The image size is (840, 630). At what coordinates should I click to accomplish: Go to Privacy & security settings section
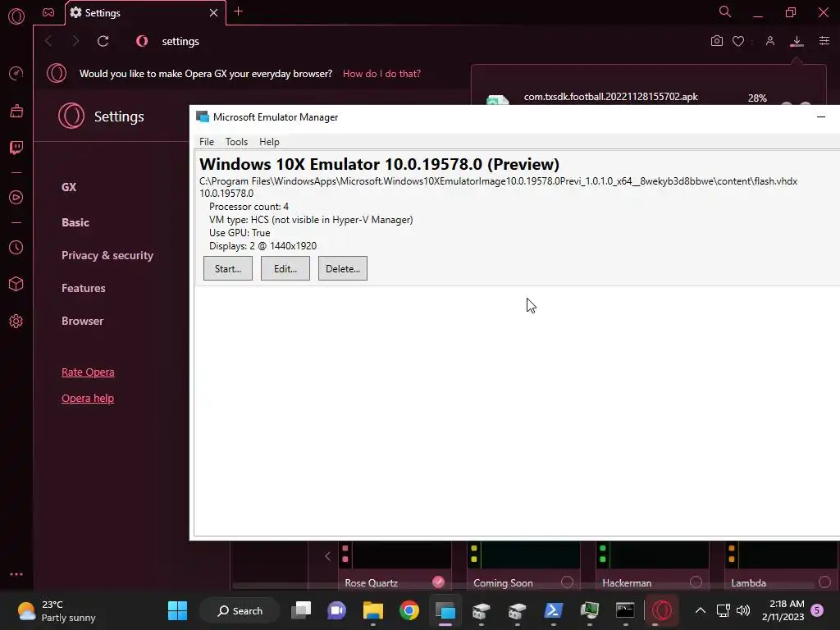click(107, 256)
